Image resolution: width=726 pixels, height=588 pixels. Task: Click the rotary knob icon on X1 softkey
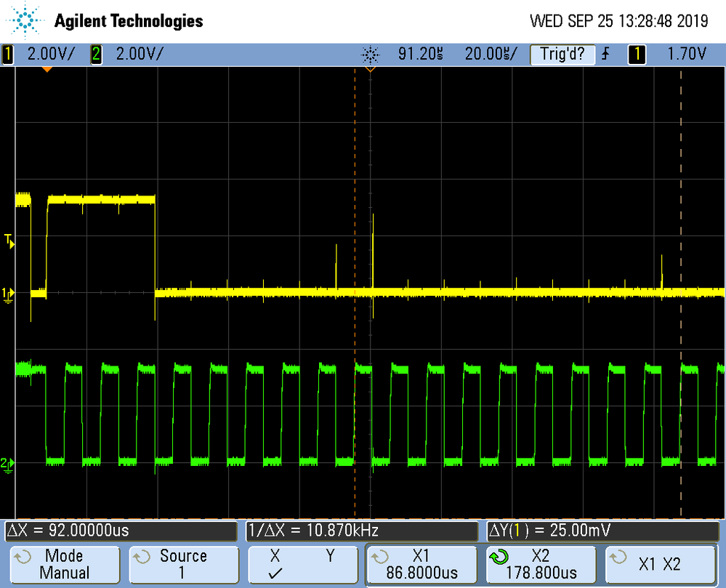pyautogui.click(x=379, y=557)
